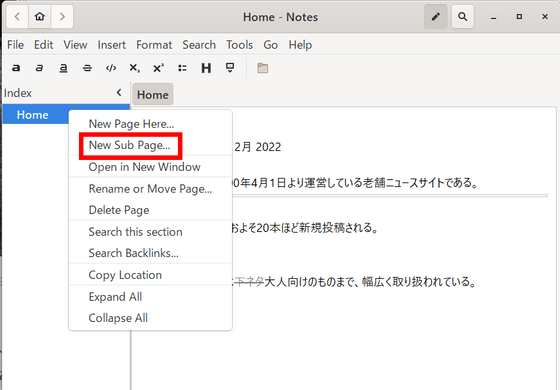560x390 pixels.
Task: Toggle edit mode with the pencil icon
Action: [435, 16]
